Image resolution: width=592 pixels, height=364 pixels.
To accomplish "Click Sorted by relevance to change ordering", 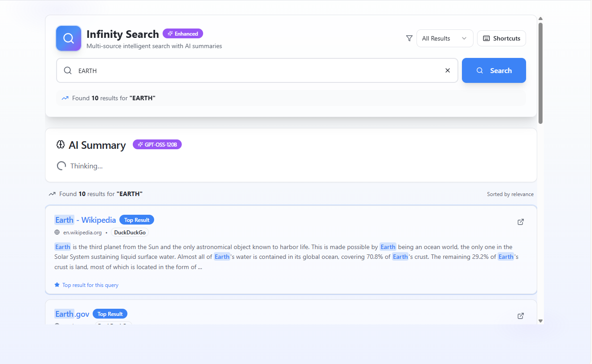I will coord(510,194).
